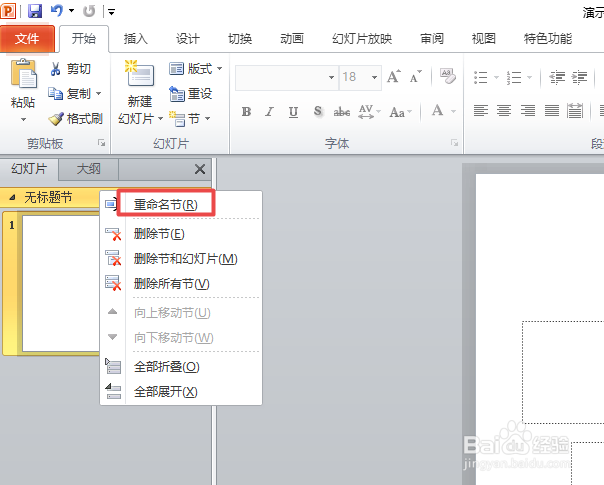Open the font size 18 dropdown
The image size is (604, 485).
374,77
